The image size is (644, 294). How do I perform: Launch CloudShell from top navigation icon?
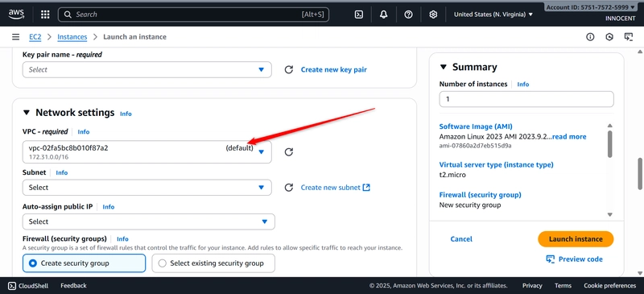358,14
